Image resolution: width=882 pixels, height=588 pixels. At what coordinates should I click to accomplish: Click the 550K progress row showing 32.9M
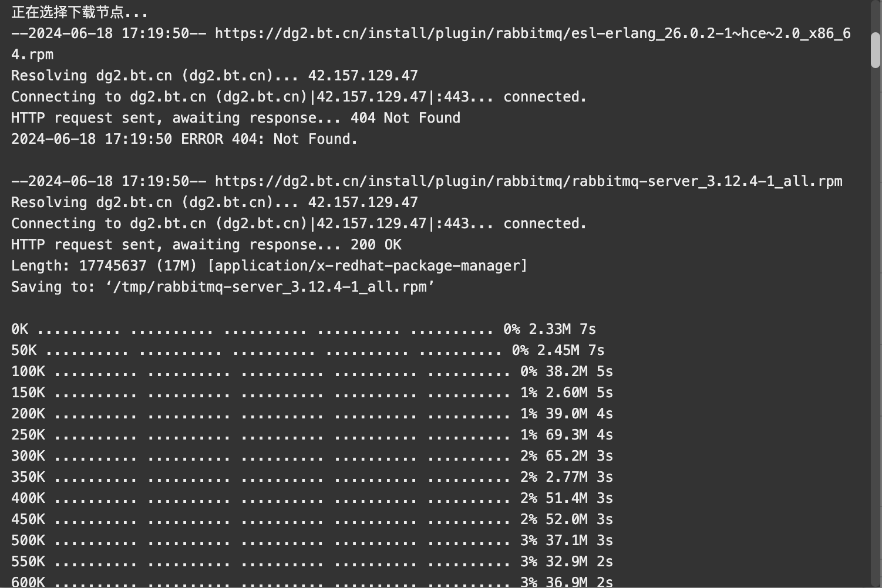[312, 562]
